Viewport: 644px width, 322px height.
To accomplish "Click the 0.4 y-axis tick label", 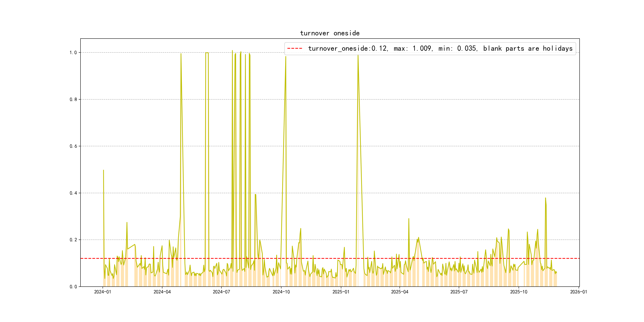I will 73,193.
